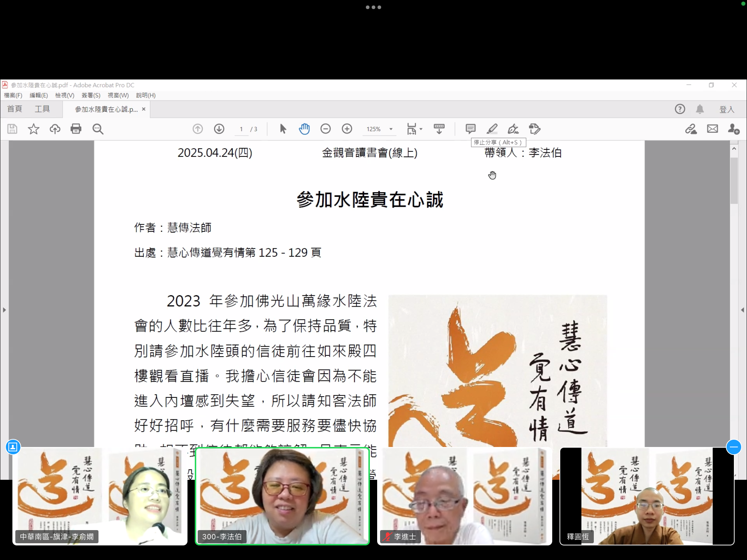Add a sticky note comment
Viewport: 747px width, 560px height.
471,129
